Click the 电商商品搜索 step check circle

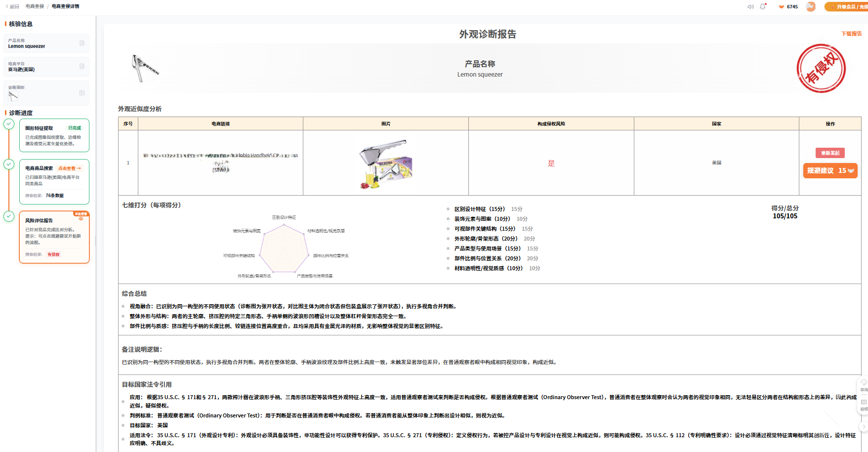click(9, 164)
